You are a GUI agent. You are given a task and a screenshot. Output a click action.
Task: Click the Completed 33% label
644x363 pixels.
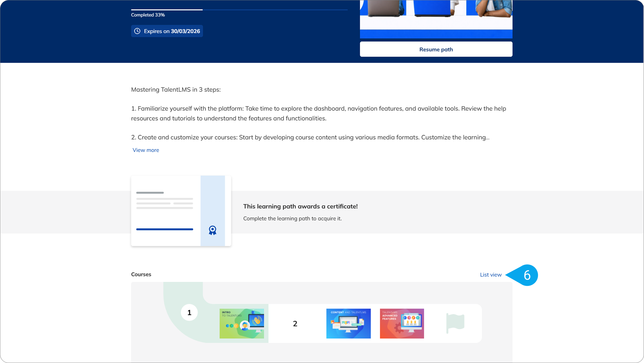click(x=148, y=15)
